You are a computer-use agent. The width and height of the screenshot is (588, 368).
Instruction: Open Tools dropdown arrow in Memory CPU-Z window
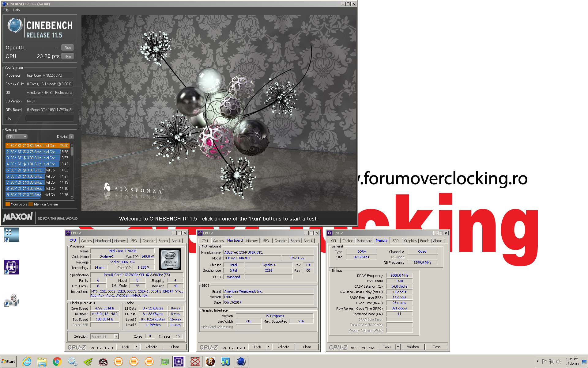click(x=398, y=347)
